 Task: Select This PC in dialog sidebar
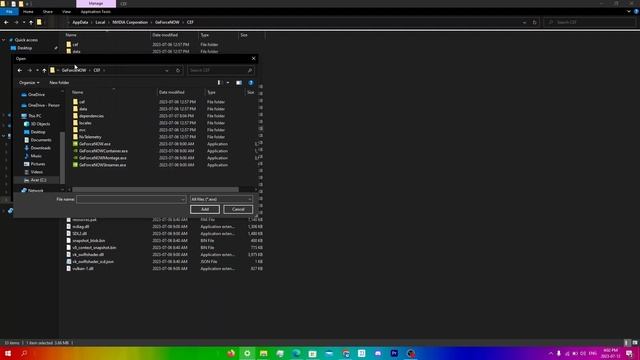point(35,116)
